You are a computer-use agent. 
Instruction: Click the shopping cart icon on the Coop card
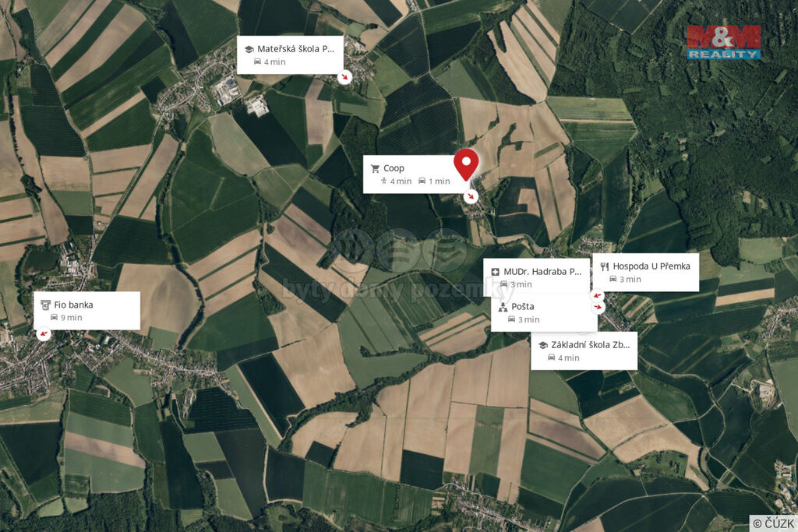[376, 168]
